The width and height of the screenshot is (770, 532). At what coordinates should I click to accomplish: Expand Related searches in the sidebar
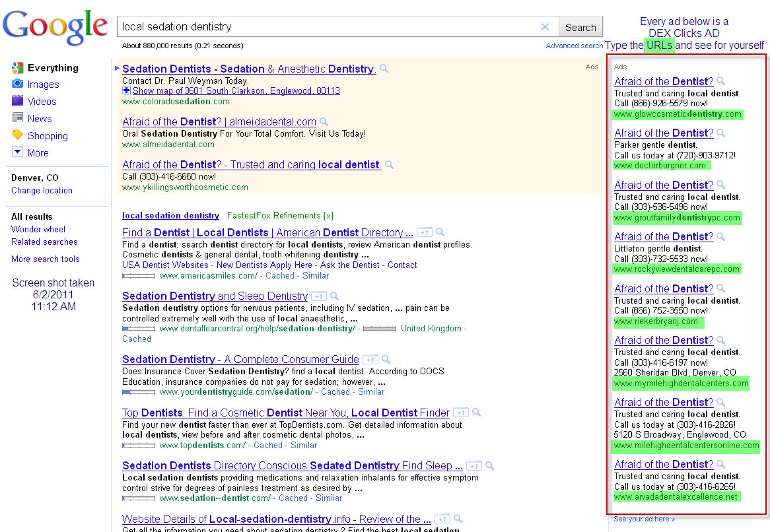click(x=44, y=242)
